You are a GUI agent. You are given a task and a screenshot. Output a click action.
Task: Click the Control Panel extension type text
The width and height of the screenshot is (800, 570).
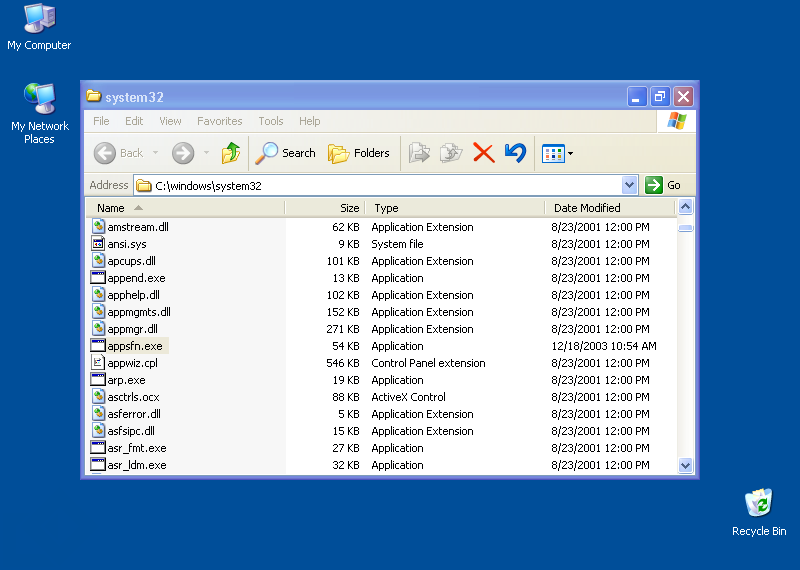(x=429, y=363)
